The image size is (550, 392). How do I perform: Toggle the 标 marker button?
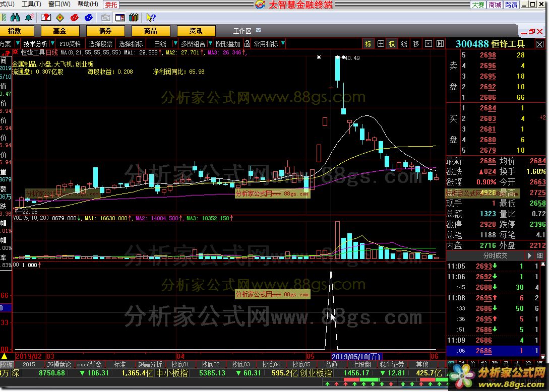coord(369,44)
